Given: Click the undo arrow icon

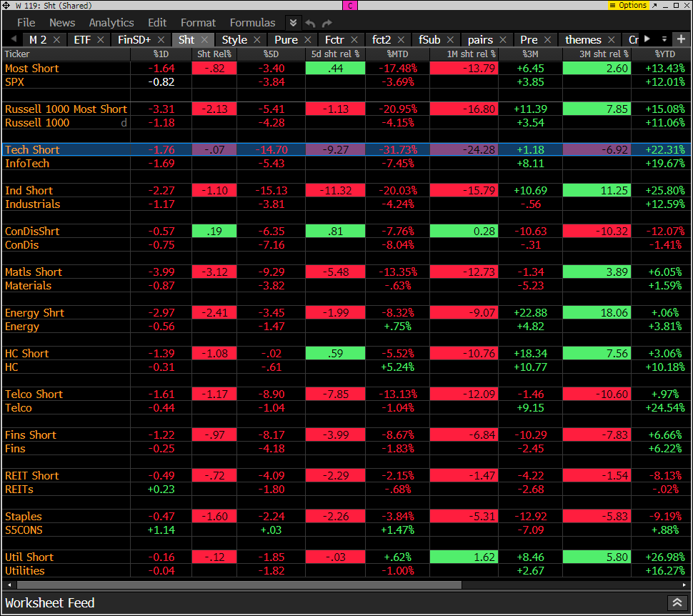Looking at the screenshot, I should (x=311, y=23).
